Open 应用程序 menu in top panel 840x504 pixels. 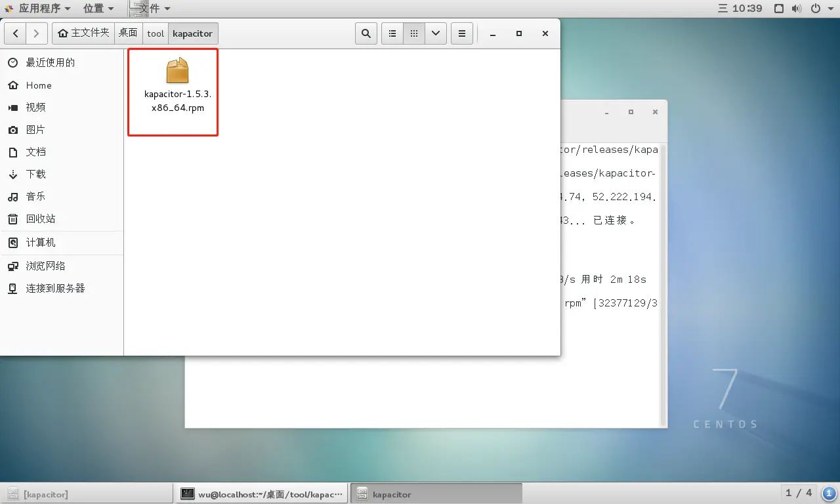pos(37,9)
